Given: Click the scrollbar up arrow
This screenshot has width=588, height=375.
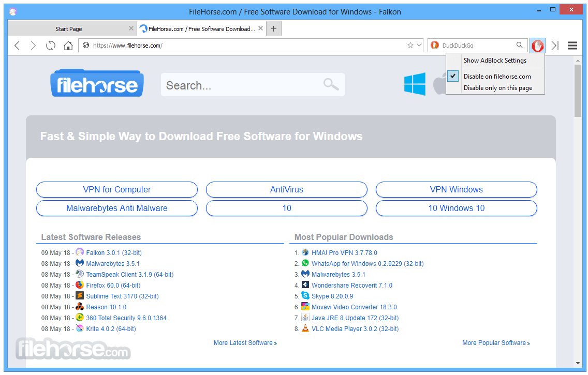Looking at the screenshot, I should coord(578,61).
